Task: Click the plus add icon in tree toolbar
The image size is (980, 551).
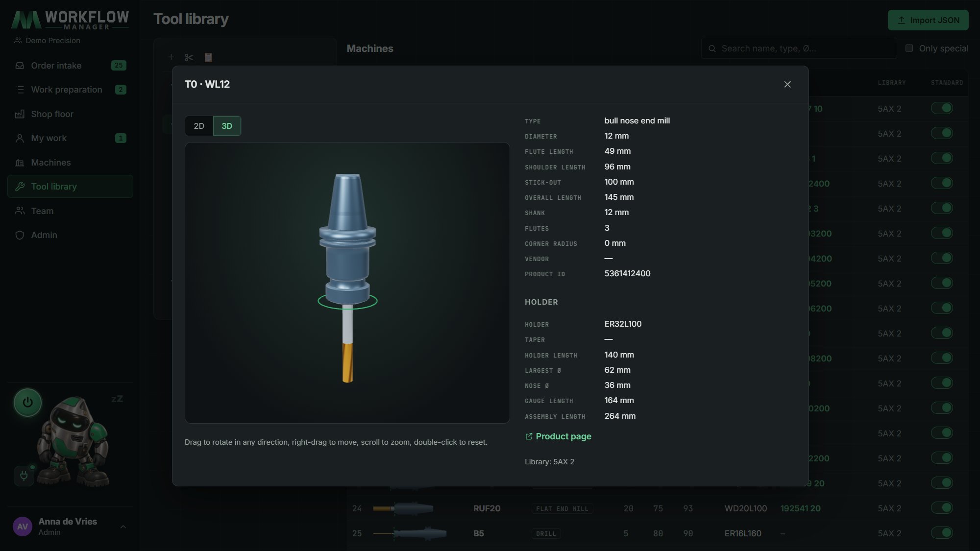Action: pos(171,57)
